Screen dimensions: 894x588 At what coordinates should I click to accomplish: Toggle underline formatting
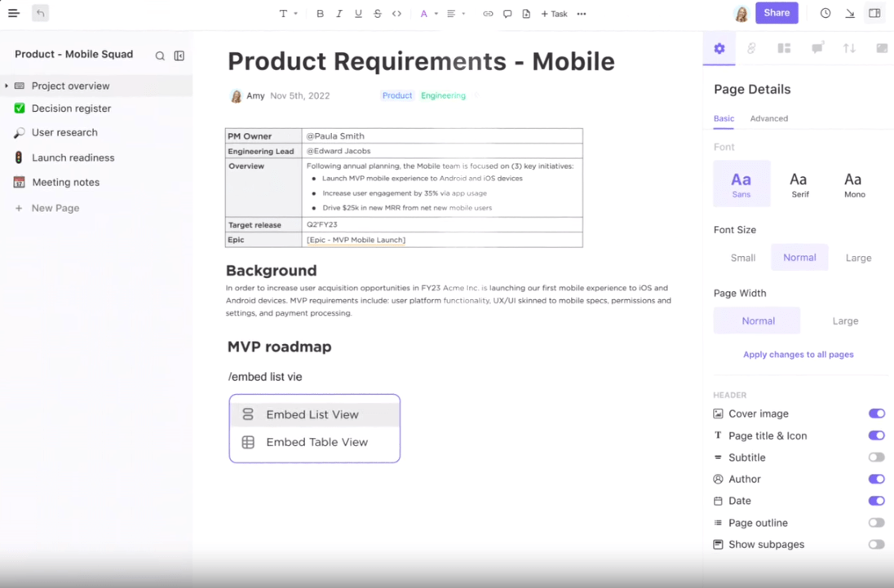(x=358, y=14)
